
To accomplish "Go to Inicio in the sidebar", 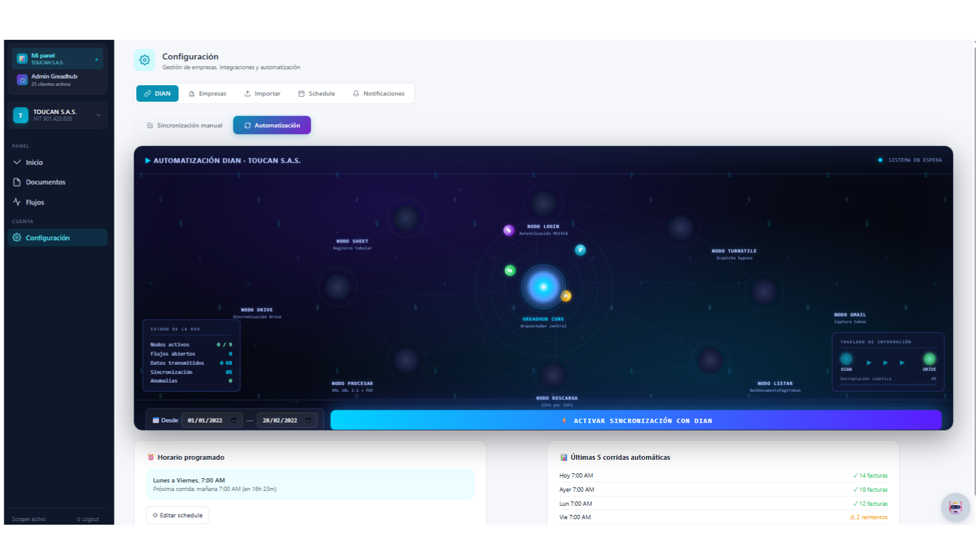I will tap(58, 162).
